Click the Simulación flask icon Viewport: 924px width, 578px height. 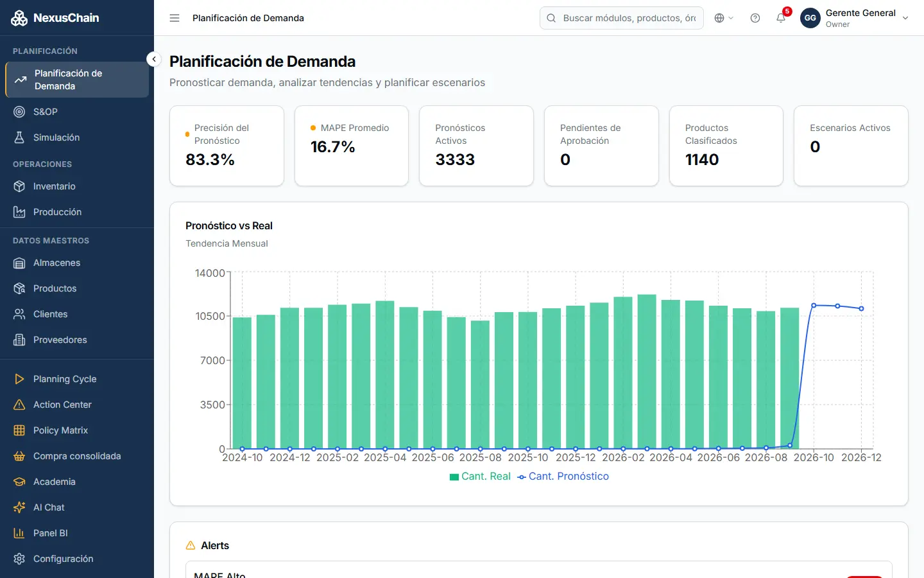point(19,137)
